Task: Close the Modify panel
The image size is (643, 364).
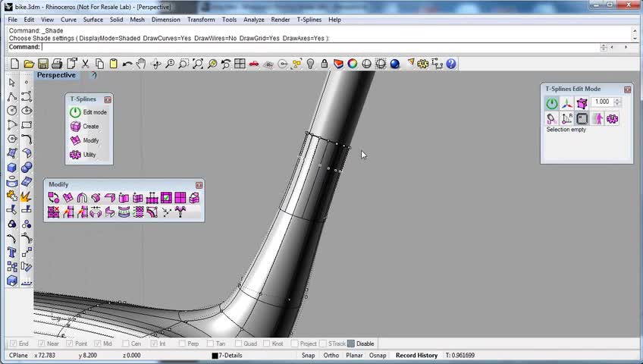Action: pos(199,185)
